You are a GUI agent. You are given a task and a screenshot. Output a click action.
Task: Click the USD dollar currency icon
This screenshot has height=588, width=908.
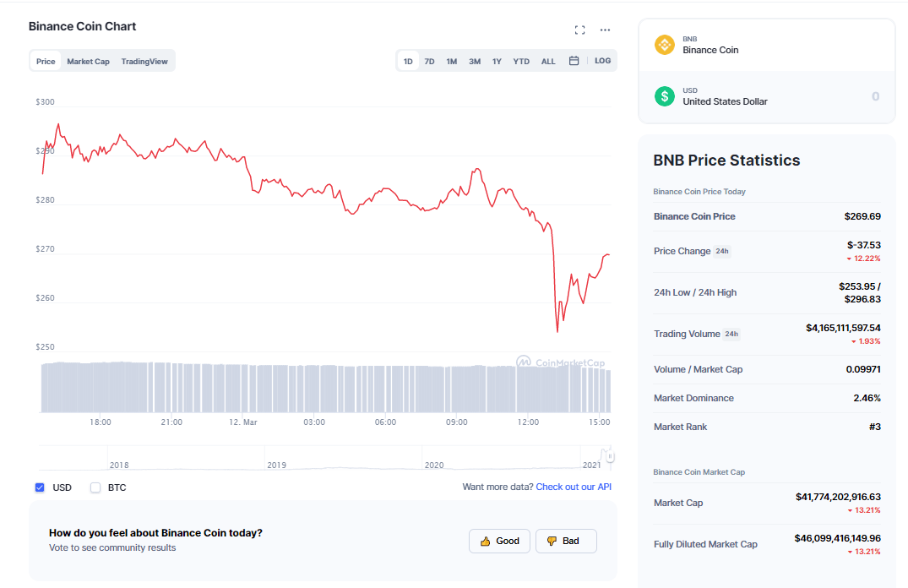pos(665,96)
